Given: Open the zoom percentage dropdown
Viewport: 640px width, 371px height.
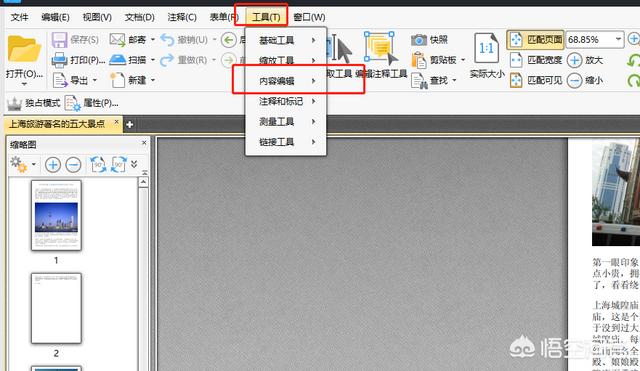Looking at the screenshot, I should point(618,40).
